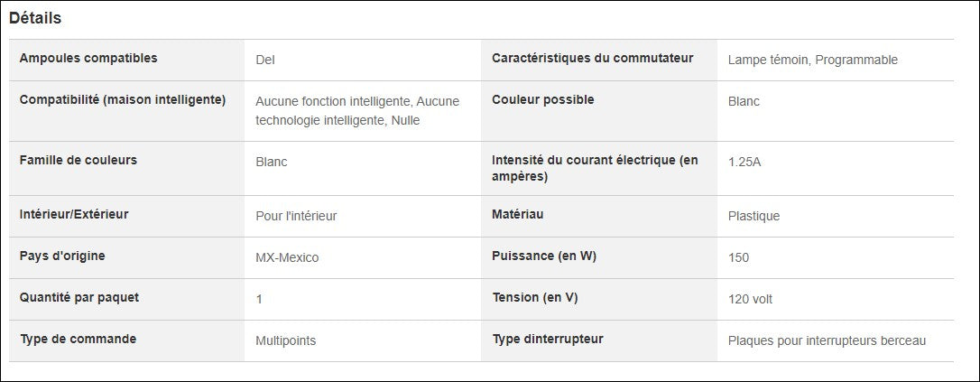The height and width of the screenshot is (382, 980).
Task: Select the Lampe témoin, Programmable value
Action: (812, 61)
